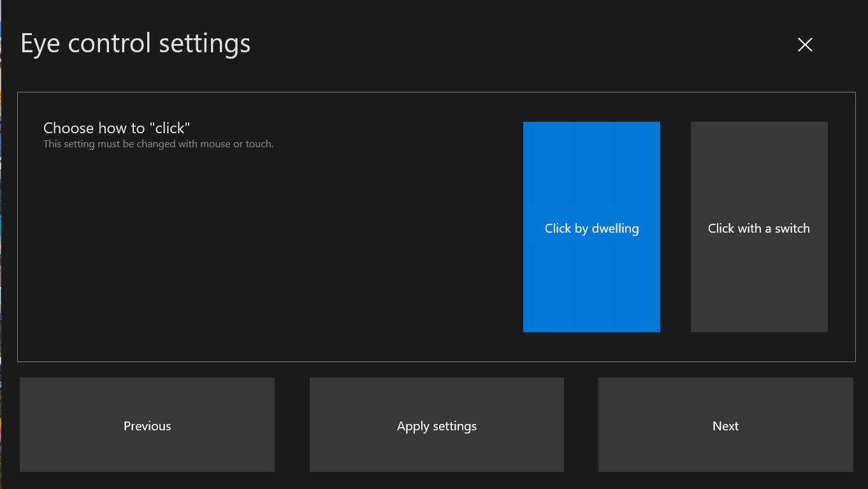
Task: Save changes using Apply settings
Action: pos(437,425)
